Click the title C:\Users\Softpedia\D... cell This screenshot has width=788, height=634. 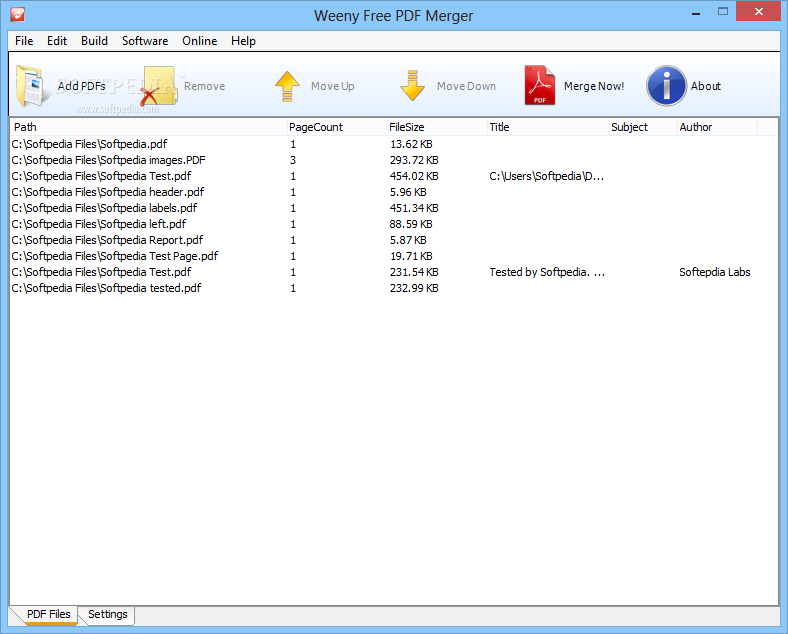[x=547, y=176]
